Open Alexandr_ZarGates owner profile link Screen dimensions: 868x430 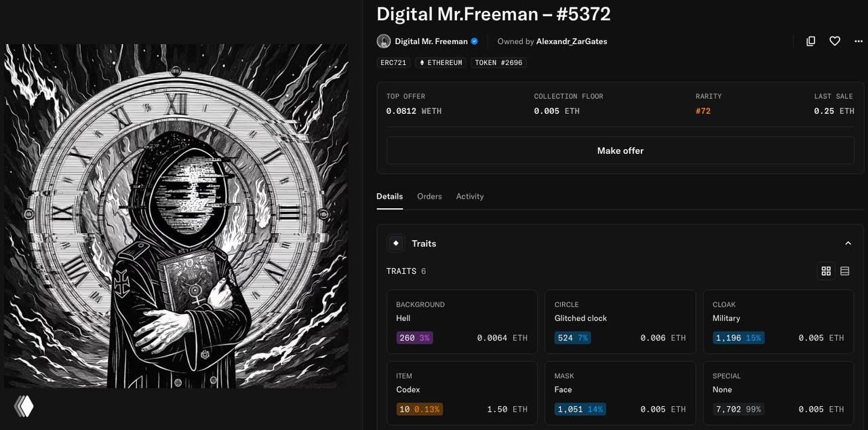pos(570,41)
